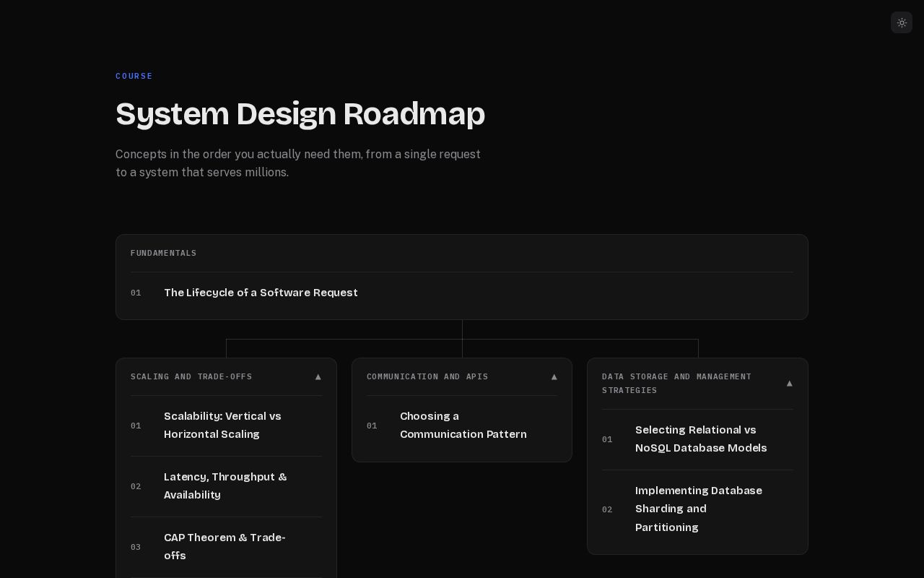This screenshot has width=924, height=578.
Task: Toggle the light/dark theme sun icon
Action: pos(902,22)
